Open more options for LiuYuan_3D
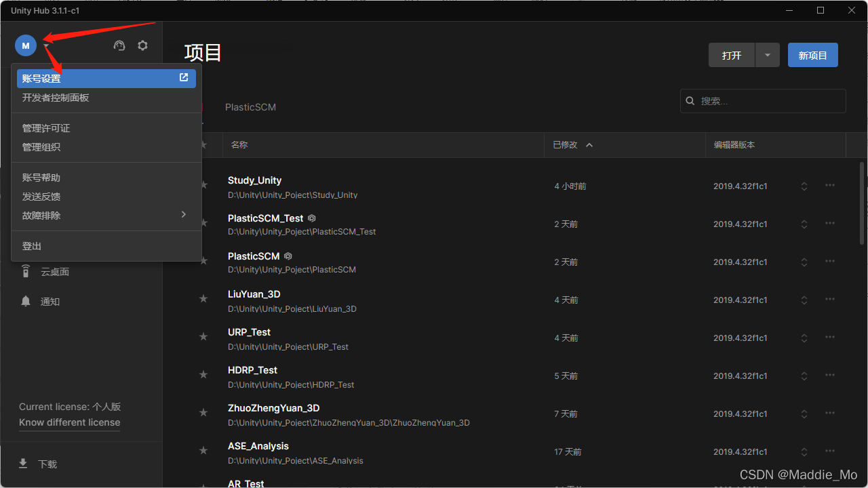 pos(830,300)
